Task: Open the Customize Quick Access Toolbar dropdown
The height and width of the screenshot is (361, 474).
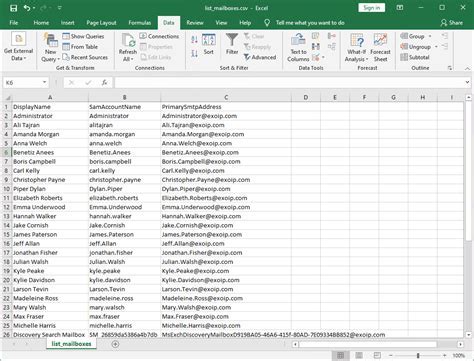Action: pos(60,8)
